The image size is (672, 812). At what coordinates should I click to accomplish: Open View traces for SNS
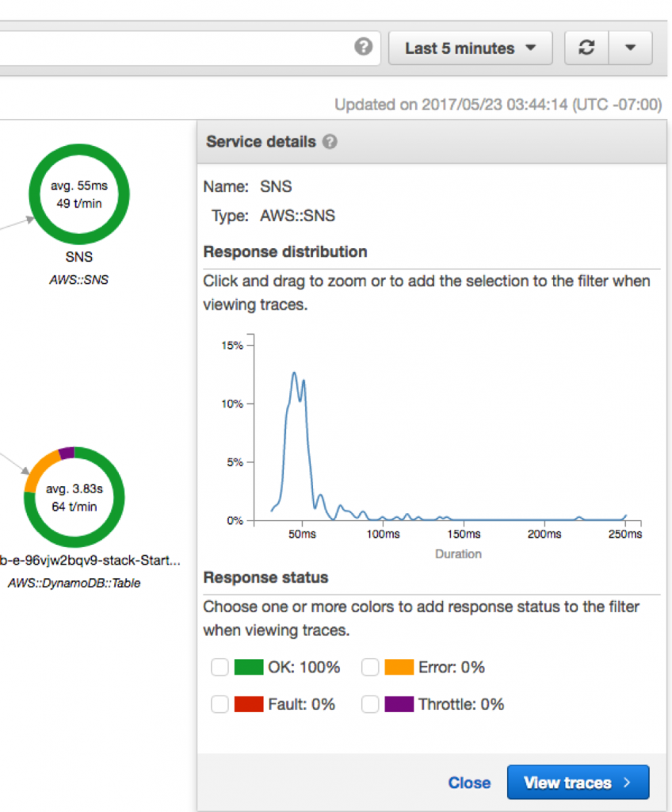(x=578, y=783)
